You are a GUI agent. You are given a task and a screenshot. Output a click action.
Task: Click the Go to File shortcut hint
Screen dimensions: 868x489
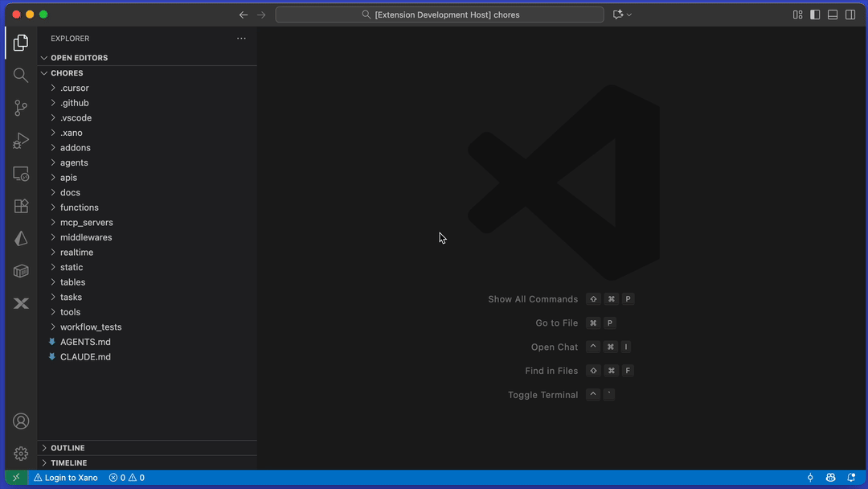[575, 323]
